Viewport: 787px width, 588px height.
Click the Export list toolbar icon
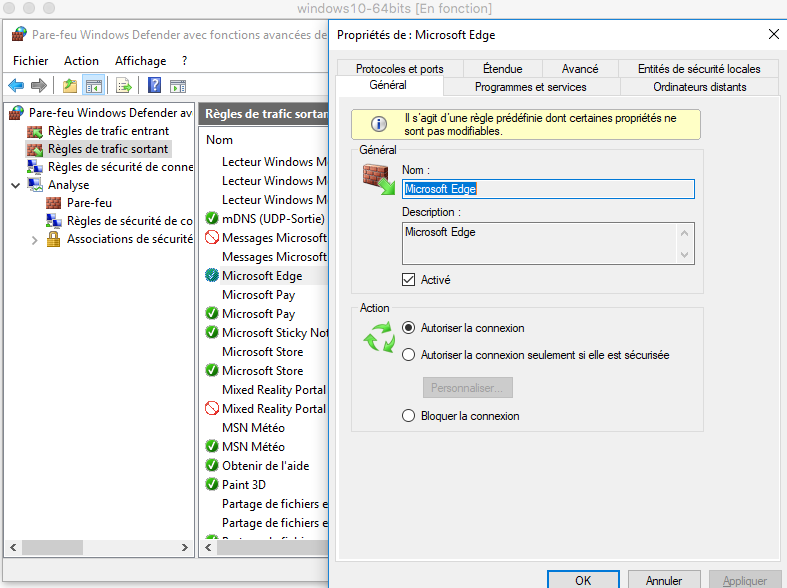click(x=123, y=86)
